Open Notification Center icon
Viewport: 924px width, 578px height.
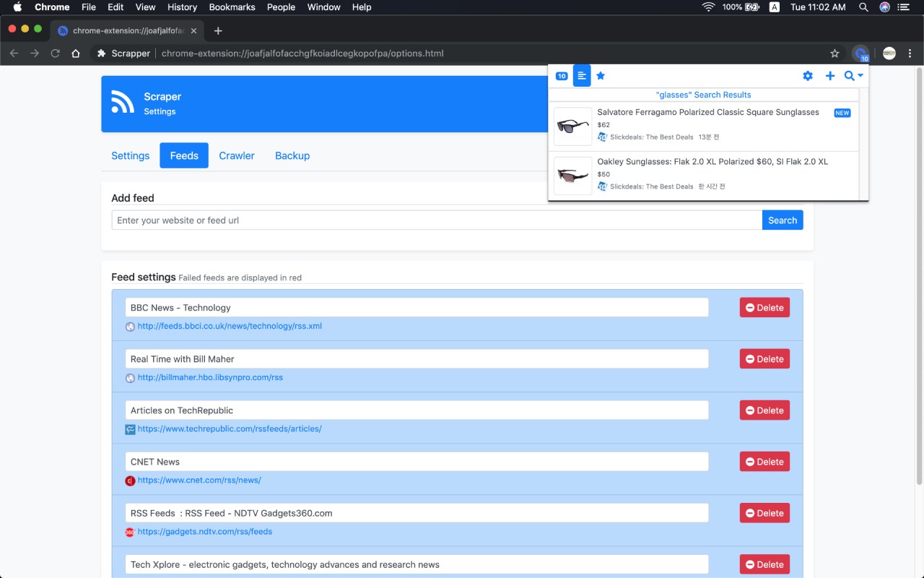(x=904, y=7)
